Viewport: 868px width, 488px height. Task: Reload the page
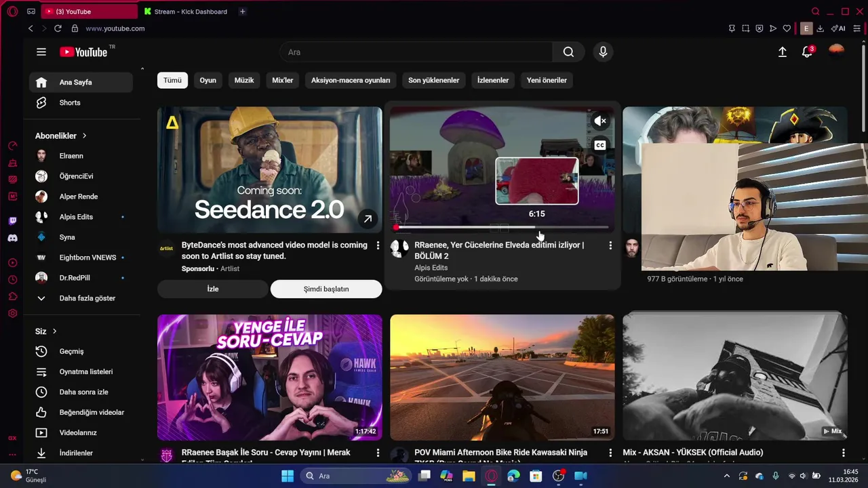(58, 28)
